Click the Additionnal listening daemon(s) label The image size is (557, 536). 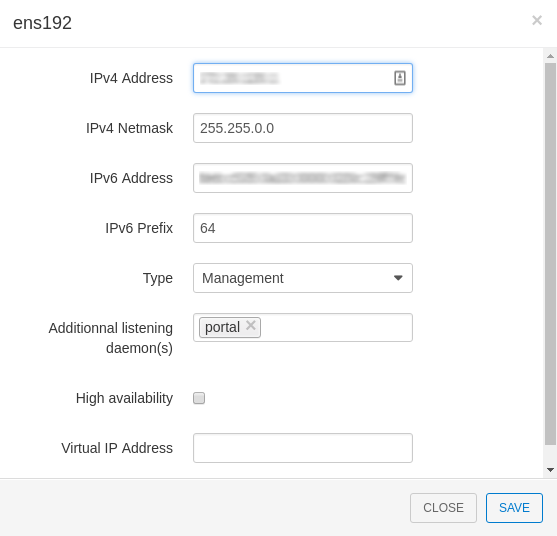[x=111, y=338]
